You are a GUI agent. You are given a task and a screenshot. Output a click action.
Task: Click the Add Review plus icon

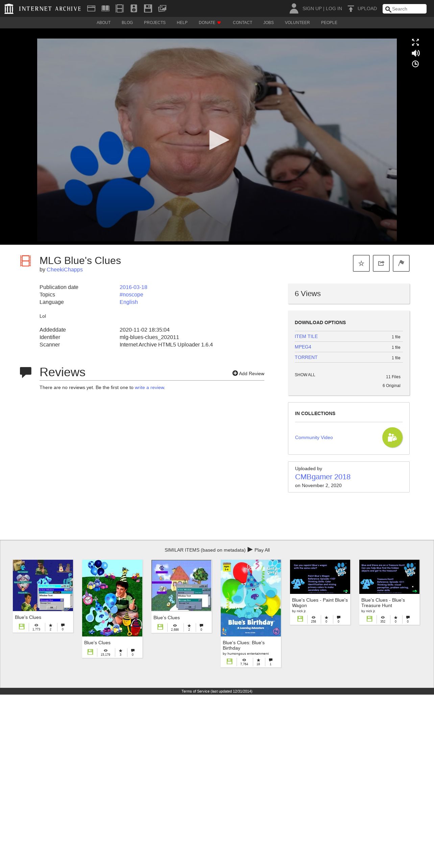point(235,373)
